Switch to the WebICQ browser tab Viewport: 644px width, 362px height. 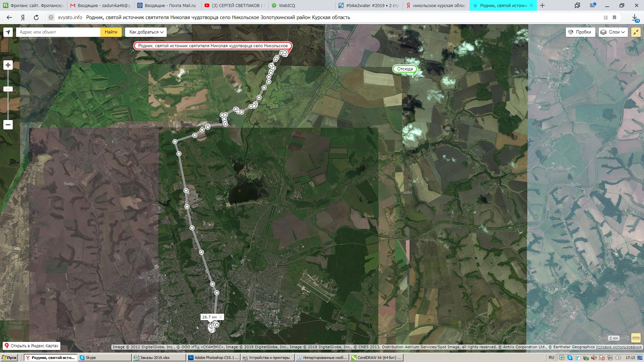(x=287, y=5)
